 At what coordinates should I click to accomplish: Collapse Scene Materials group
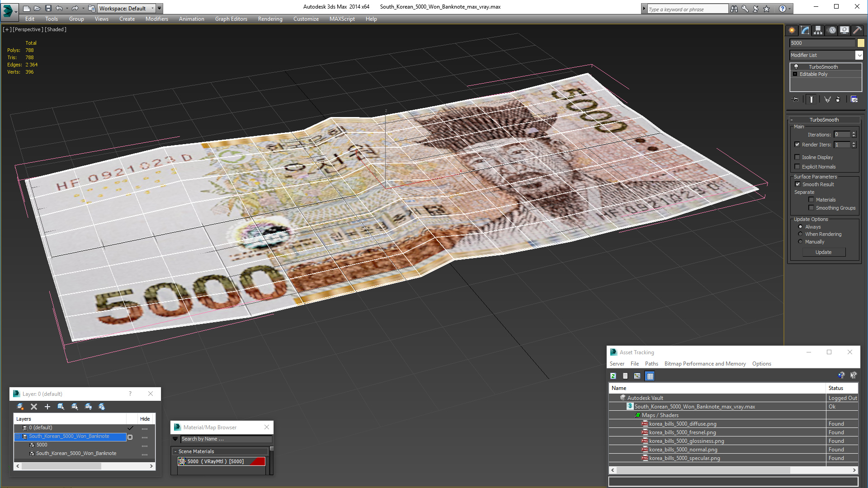coord(175,451)
